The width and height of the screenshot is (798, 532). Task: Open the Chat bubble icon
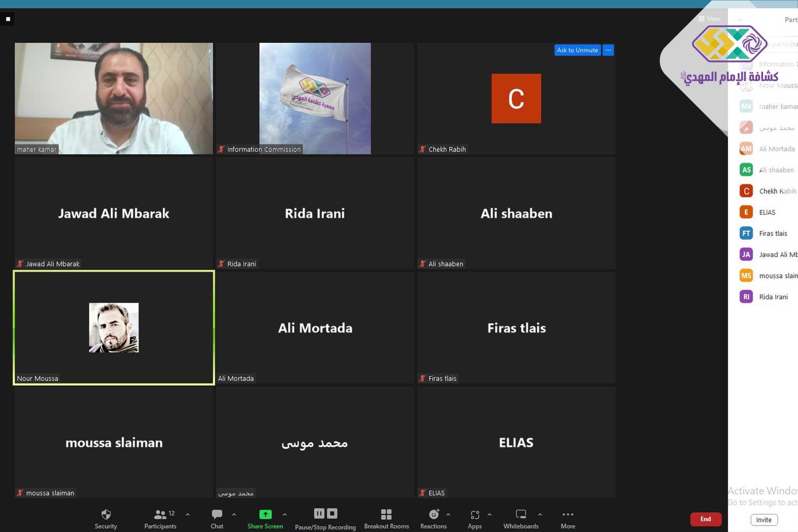[x=217, y=515]
